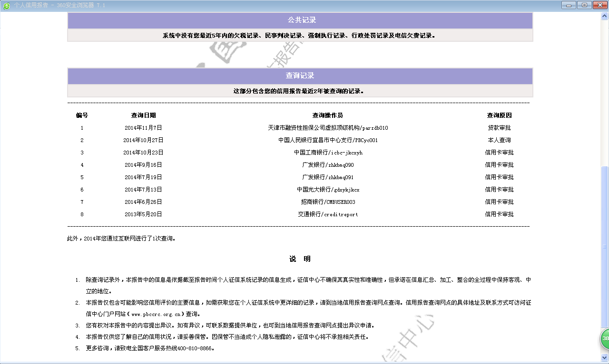Click operator 中国光大银行/gdxykjkcx
The width and height of the screenshot is (609, 364).
coord(328,190)
